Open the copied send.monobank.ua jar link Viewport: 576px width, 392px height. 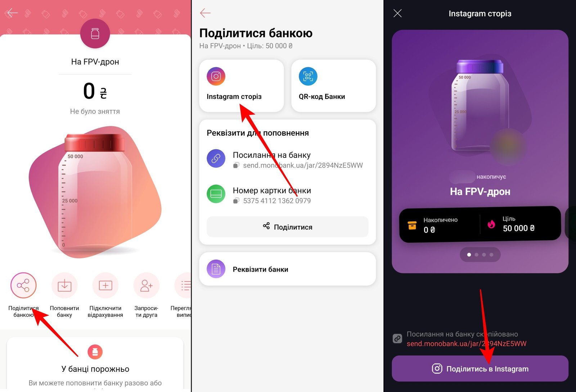(467, 343)
